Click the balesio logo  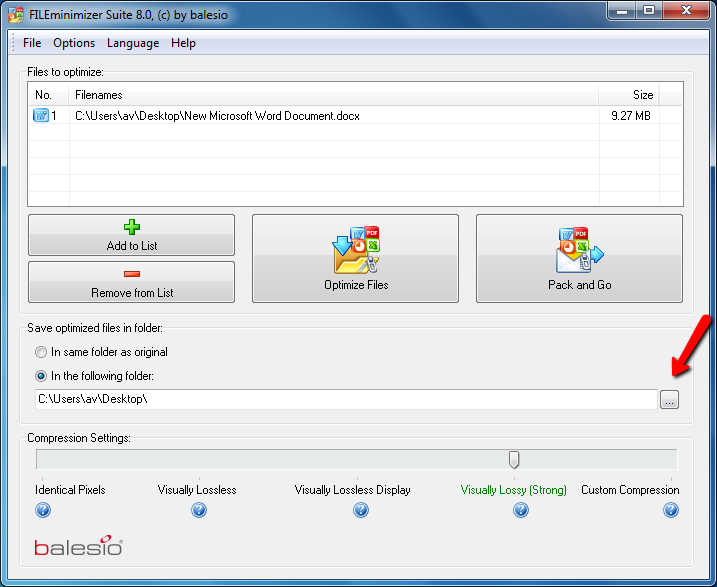point(79,545)
